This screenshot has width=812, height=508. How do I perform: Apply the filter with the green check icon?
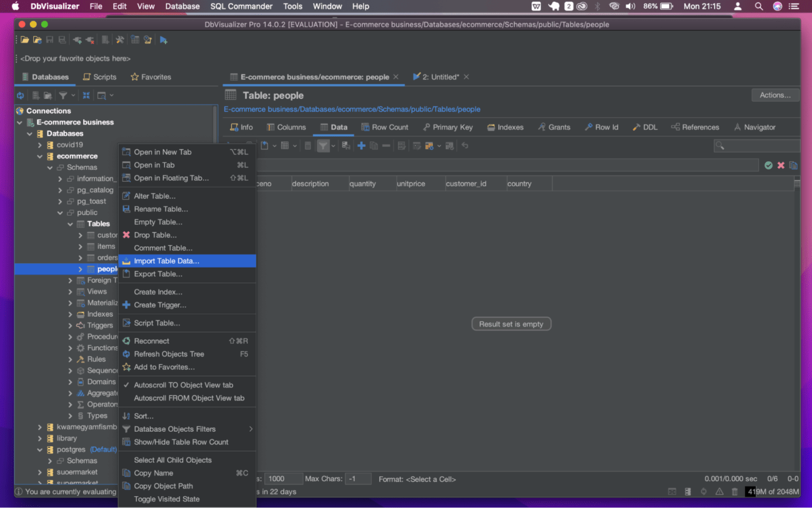pos(769,166)
